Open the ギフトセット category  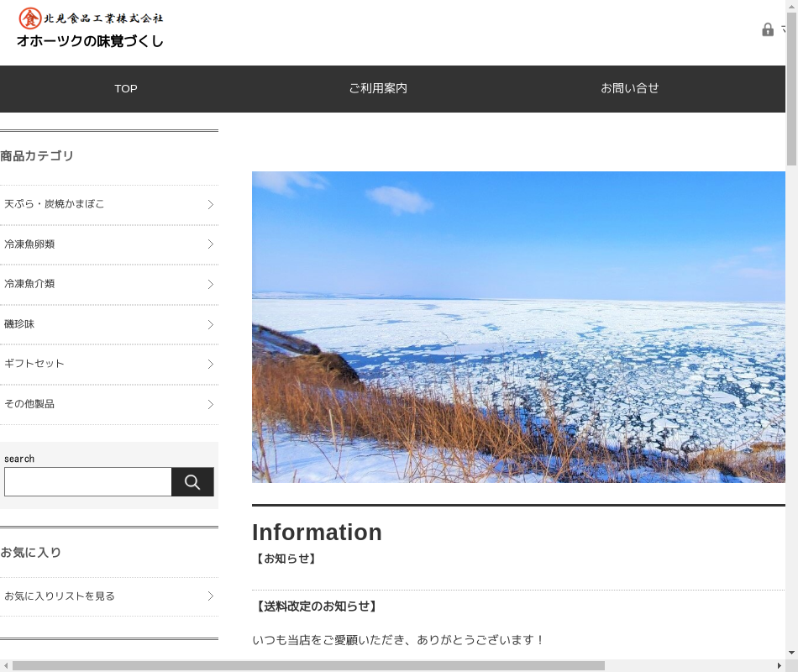pos(34,364)
